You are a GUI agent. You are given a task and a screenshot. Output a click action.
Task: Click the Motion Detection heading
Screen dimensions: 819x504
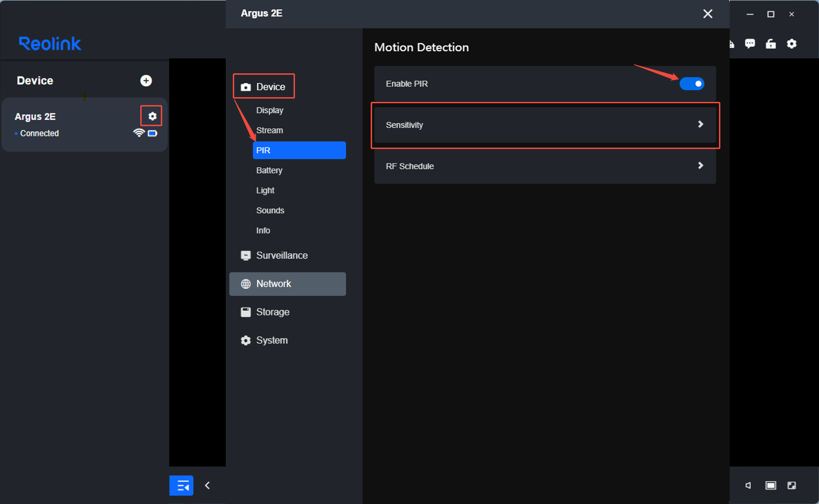click(422, 47)
